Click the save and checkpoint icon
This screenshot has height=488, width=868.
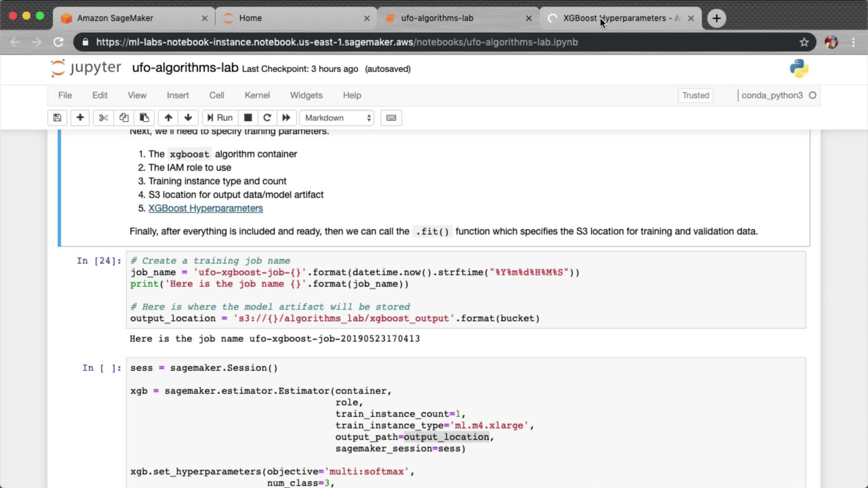coord(57,118)
